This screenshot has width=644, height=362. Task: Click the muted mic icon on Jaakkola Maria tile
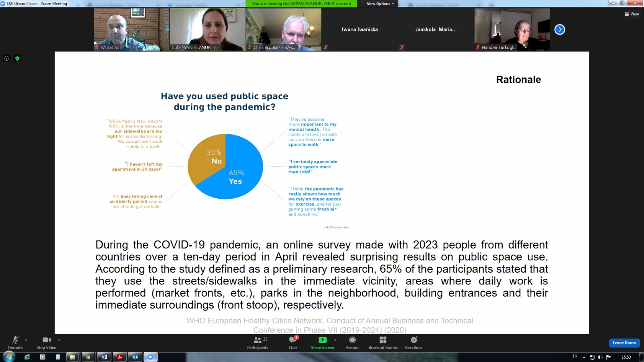tap(402, 47)
